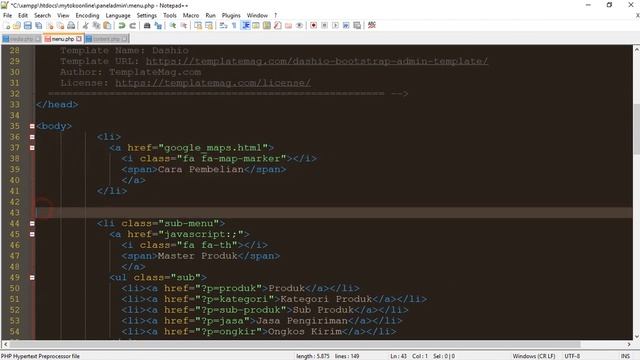Close the menu.php tab
The height and width of the screenshot is (360, 640).
79,39
